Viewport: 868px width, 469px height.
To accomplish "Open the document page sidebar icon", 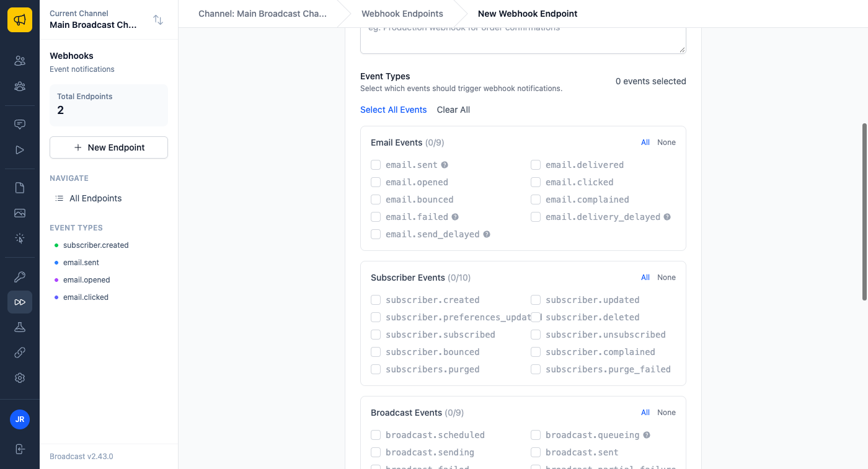I will click(x=20, y=188).
